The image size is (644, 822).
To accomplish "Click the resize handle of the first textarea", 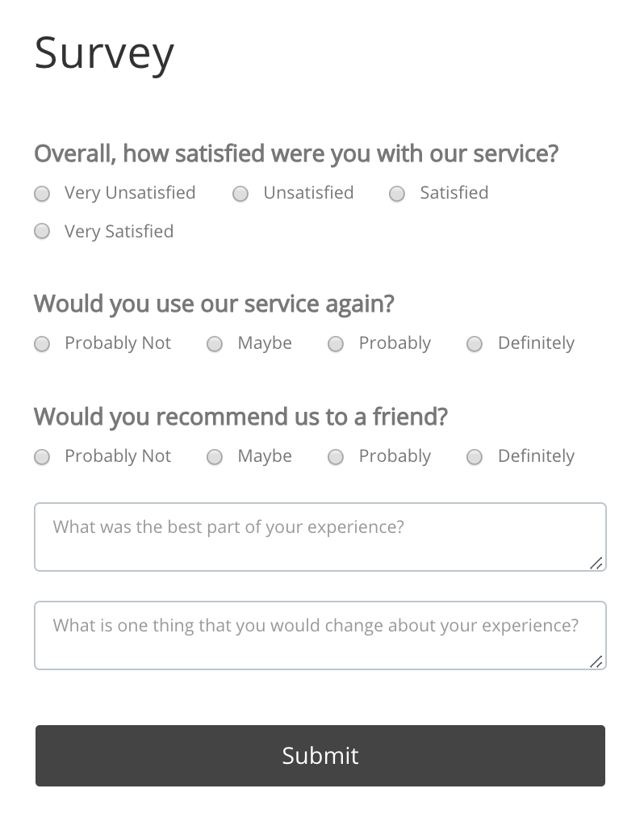I will 597,565.
